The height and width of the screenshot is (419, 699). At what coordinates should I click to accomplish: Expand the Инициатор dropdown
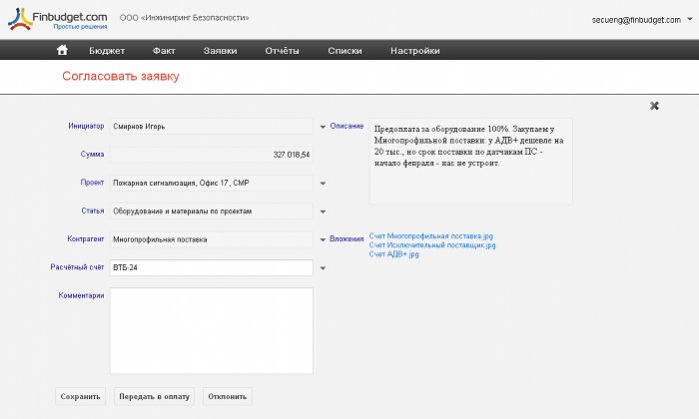(322, 127)
